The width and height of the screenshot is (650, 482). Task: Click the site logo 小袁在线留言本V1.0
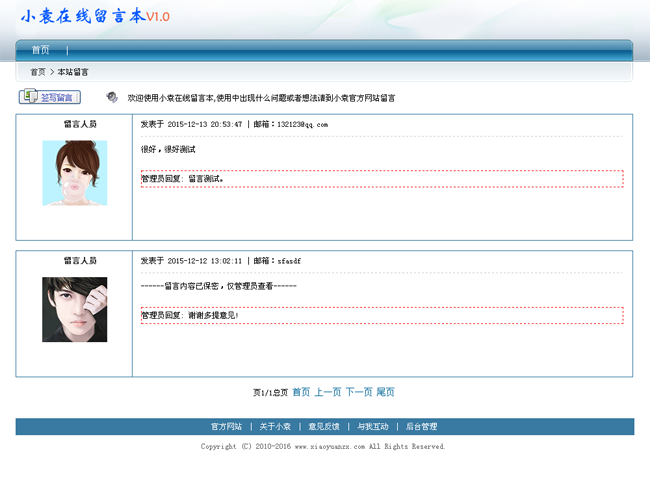click(95, 17)
